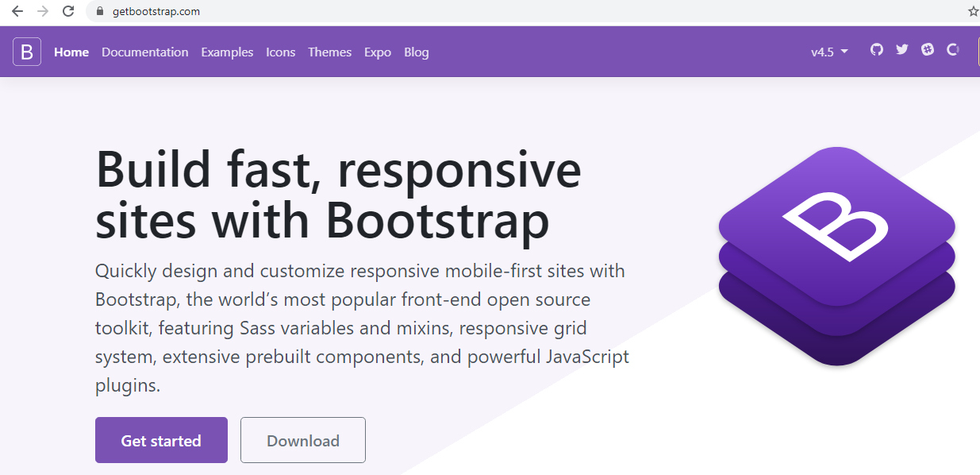
Task: Open the Themes nav item
Action: pyautogui.click(x=330, y=52)
